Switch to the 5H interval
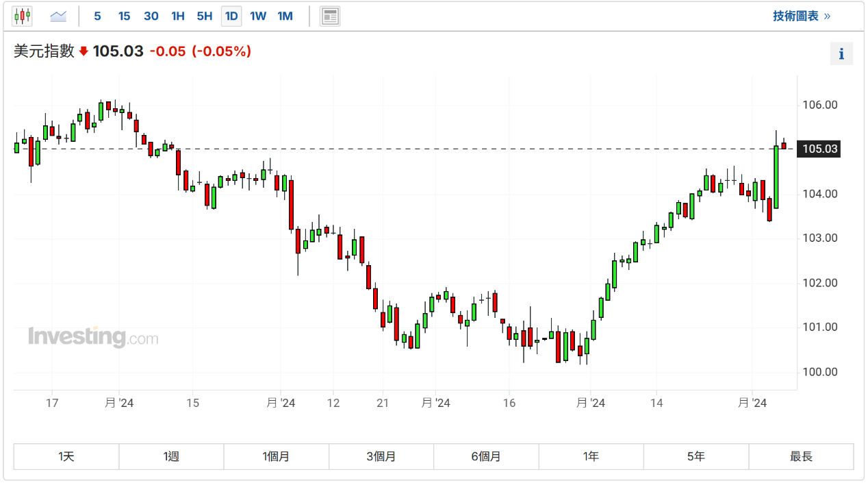Viewport: 868px width, 483px height. click(x=205, y=16)
